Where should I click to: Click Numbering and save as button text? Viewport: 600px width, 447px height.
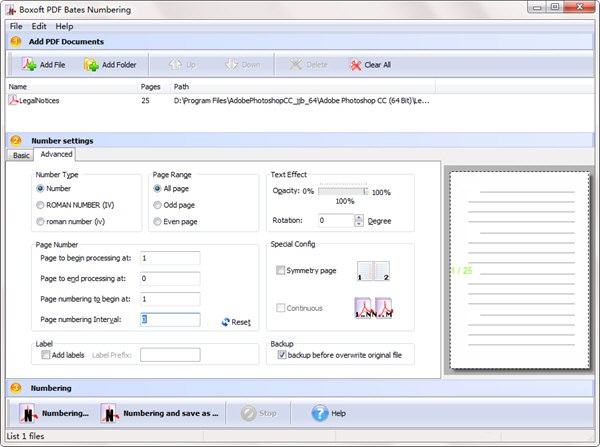pos(171,413)
